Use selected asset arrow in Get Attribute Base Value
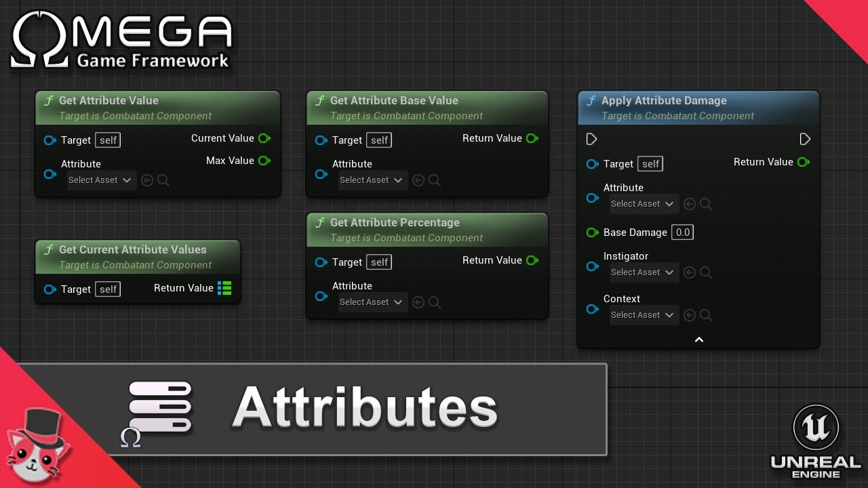Screen dimensions: 868x488 [x=418, y=180]
